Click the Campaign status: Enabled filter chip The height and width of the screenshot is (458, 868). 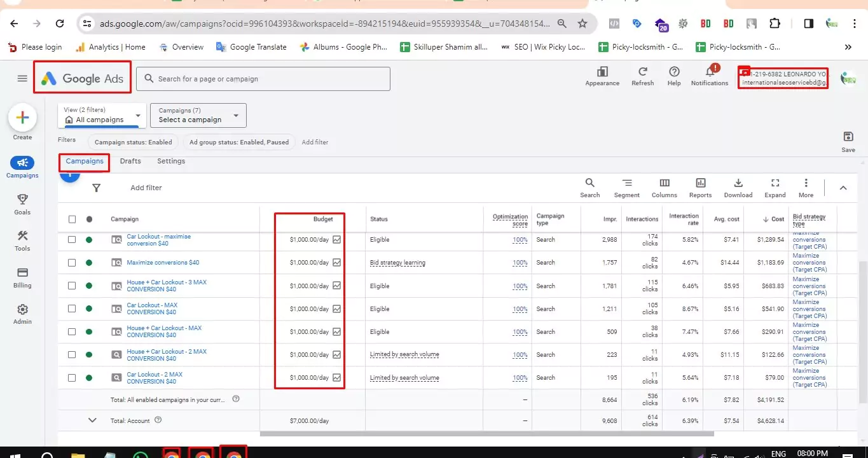(134, 142)
